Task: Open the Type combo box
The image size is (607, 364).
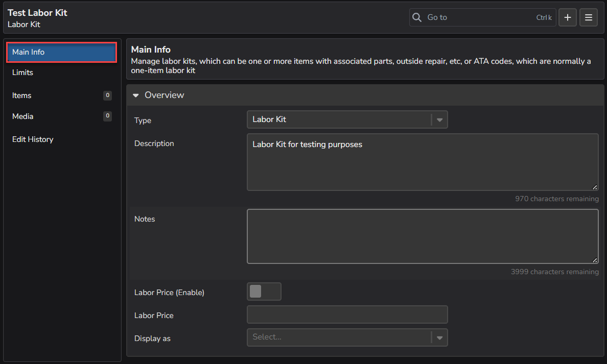Action: (x=347, y=119)
